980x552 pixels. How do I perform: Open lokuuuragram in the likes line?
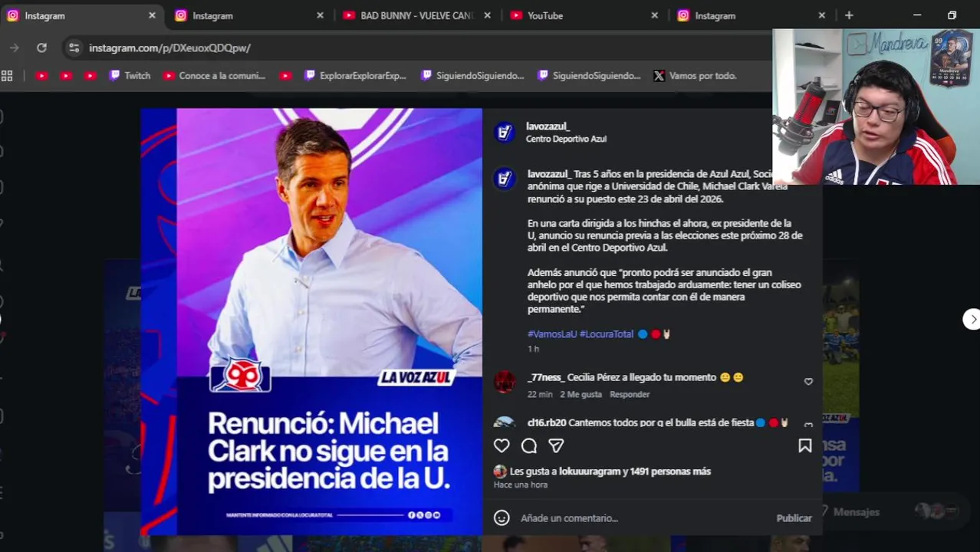click(x=589, y=472)
